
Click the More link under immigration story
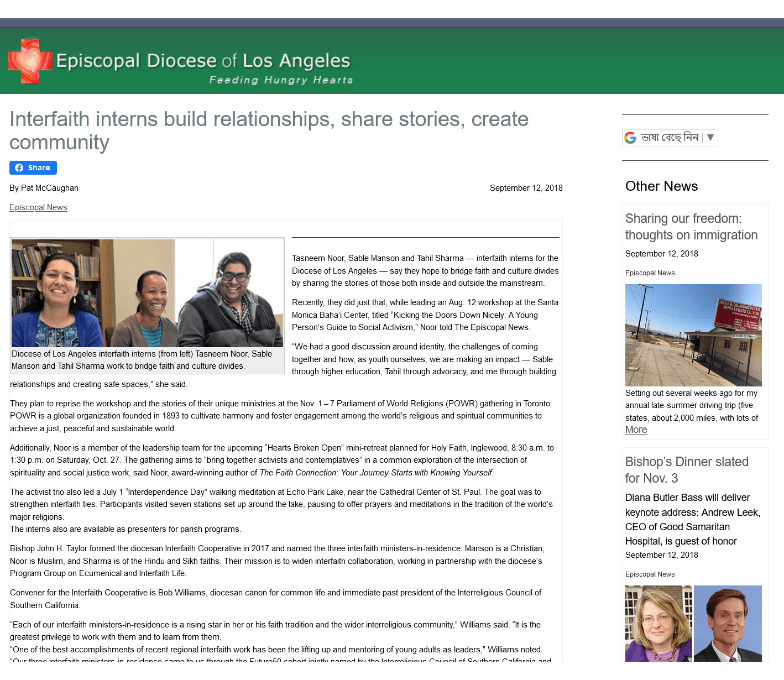pos(636,430)
